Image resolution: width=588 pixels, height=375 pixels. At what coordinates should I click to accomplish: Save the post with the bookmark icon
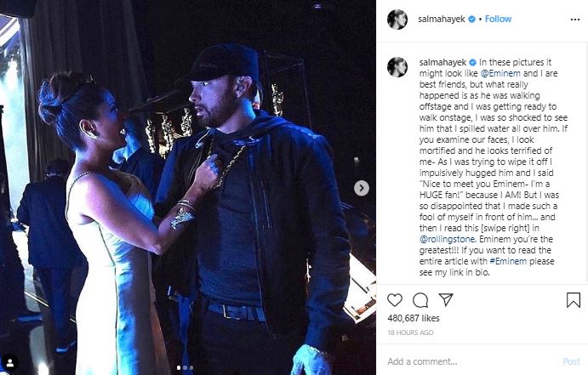(x=573, y=300)
